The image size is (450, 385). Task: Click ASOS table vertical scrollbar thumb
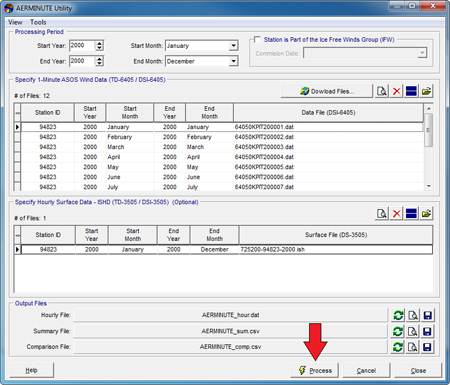point(429,130)
